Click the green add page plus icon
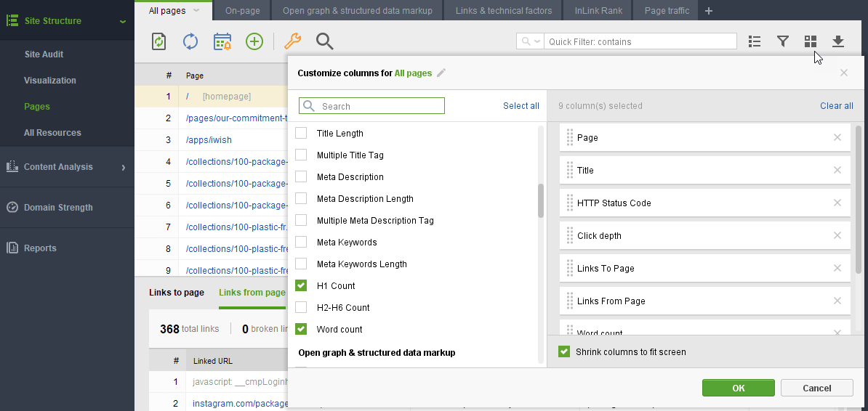The width and height of the screenshot is (868, 411). click(x=254, y=41)
